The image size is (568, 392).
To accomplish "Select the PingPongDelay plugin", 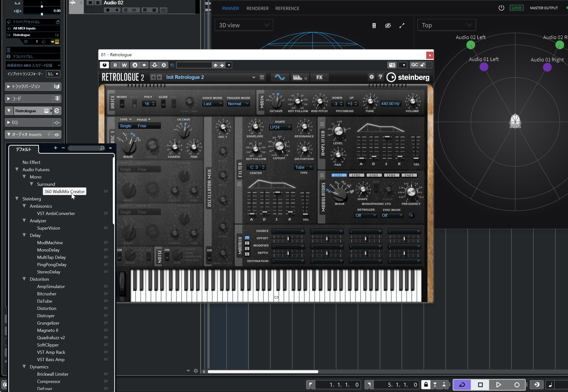I will point(52,264).
